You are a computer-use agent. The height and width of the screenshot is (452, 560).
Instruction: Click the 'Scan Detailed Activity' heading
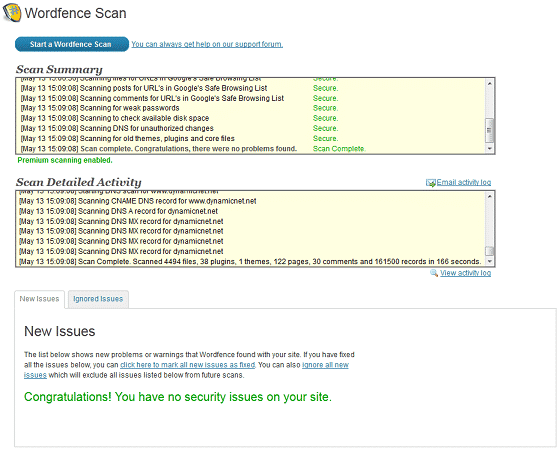[x=79, y=182]
